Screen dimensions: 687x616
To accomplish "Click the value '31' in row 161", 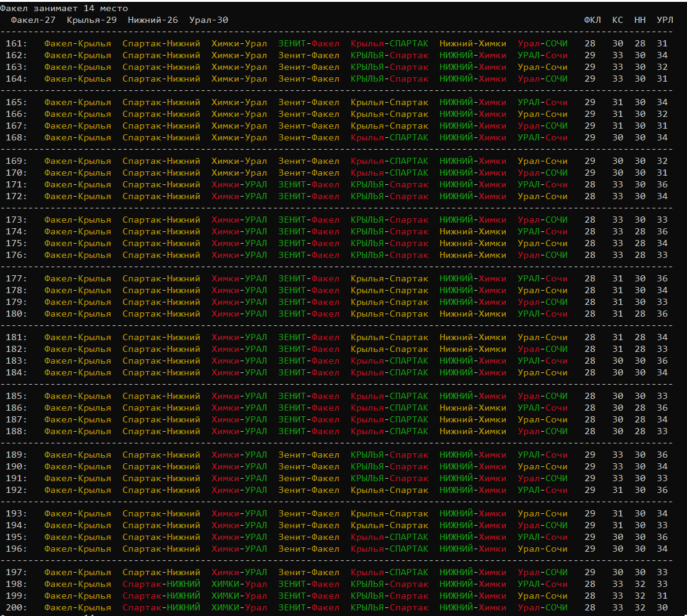I will pyautogui.click(x=662, y=44).
